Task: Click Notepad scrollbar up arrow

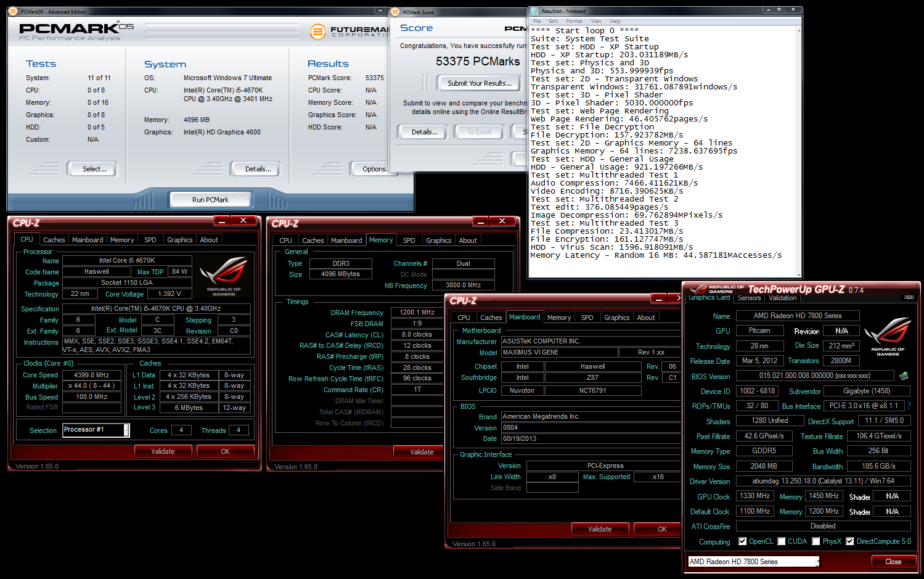Action: pyautogui.click(x=799, y=30)
